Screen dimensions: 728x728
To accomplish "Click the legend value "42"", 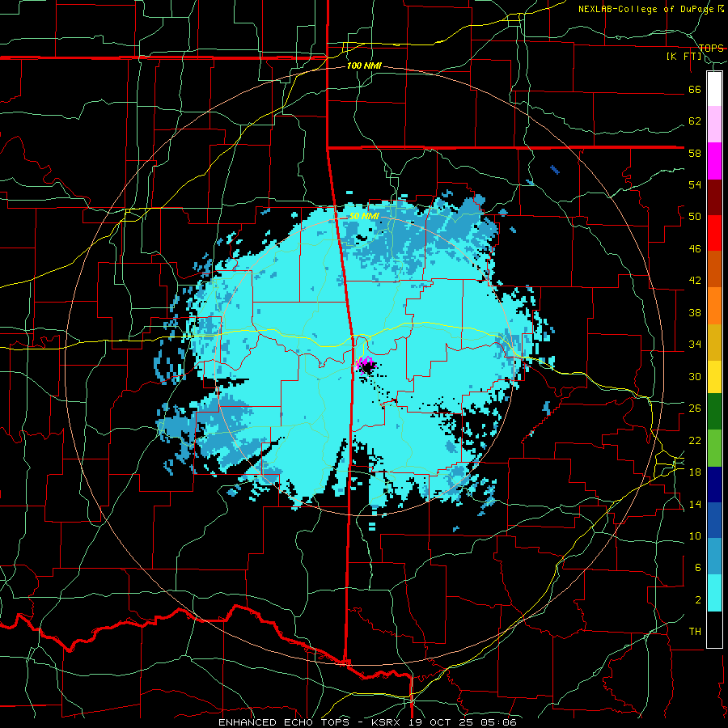I will 695,280.
